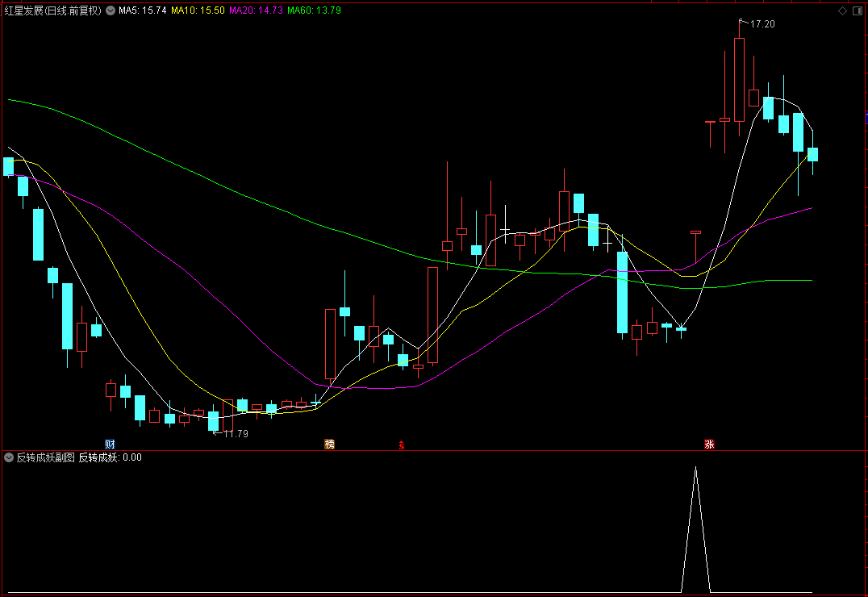Click the 红星发展(日线.前复权) chart title
The width and height of the screenshot is (868, 597).
[53, 10]
